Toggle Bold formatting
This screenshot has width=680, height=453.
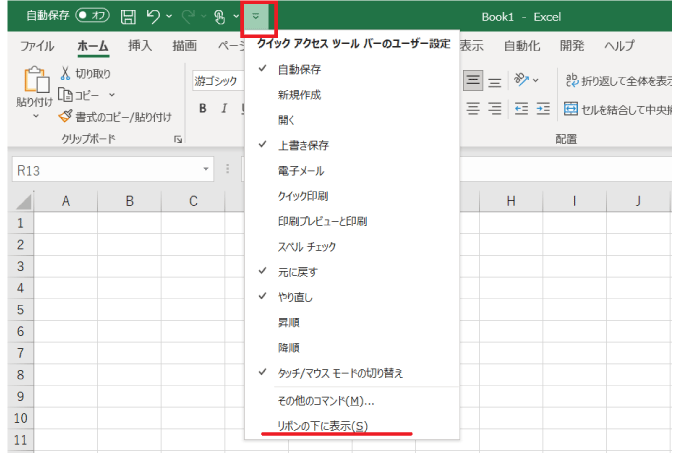[x=203, y=108]
